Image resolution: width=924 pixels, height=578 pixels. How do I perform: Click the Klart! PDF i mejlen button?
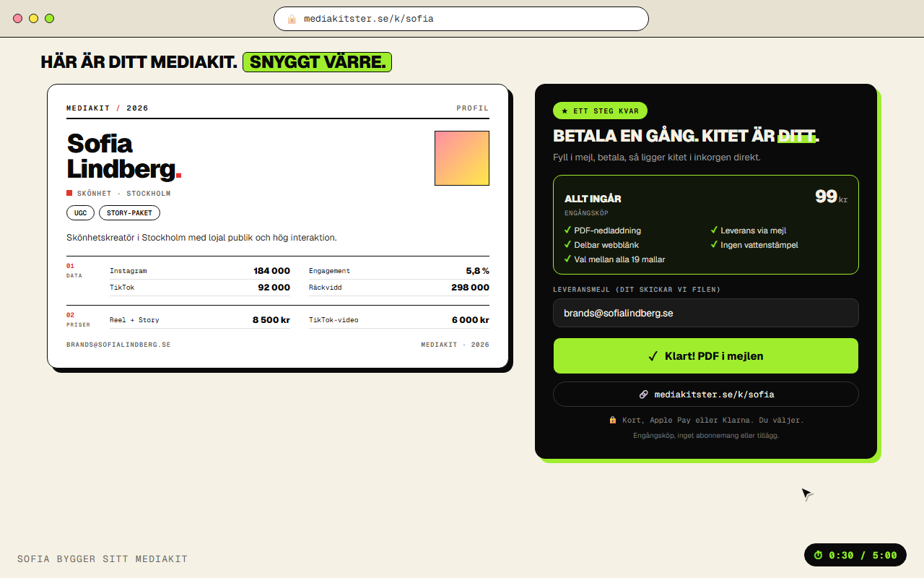coord(706,356)
